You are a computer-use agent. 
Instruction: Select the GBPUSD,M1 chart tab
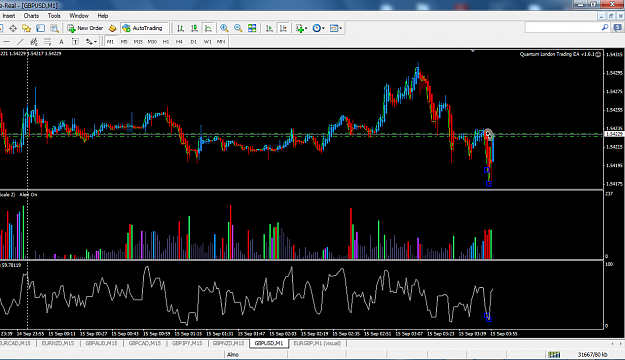coord(269,343)
